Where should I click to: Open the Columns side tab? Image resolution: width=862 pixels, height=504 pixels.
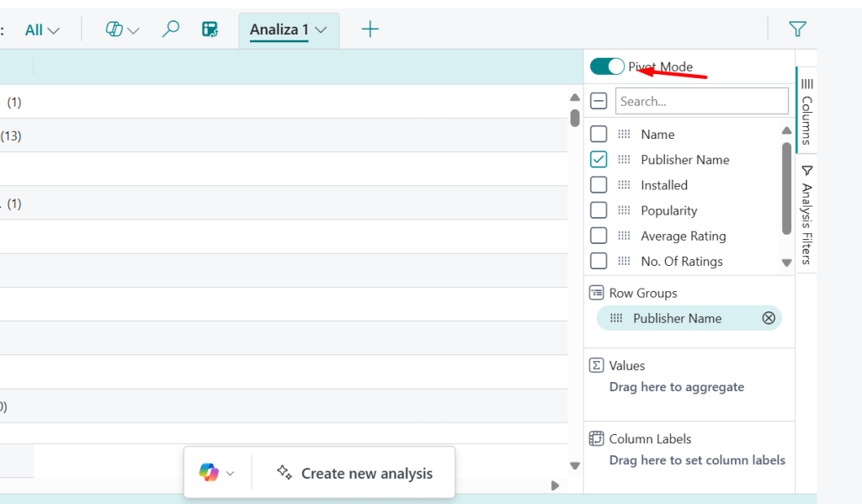click(x=806, y=109)
